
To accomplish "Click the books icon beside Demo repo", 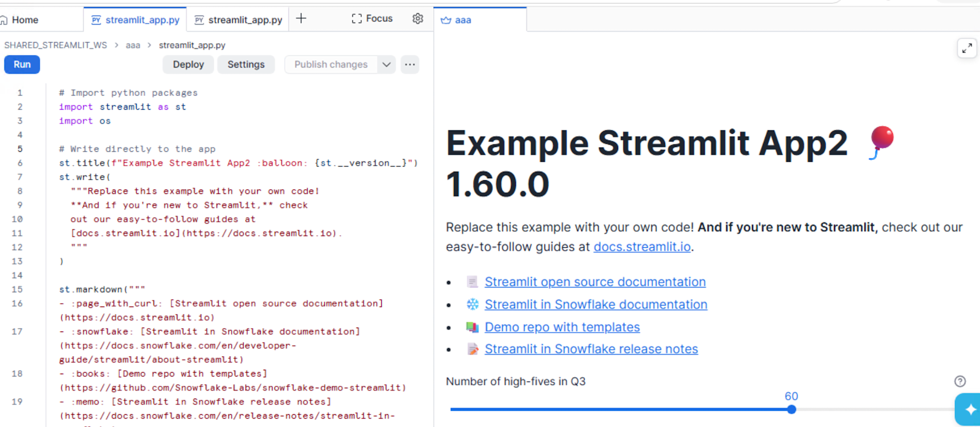I will 472,327.
